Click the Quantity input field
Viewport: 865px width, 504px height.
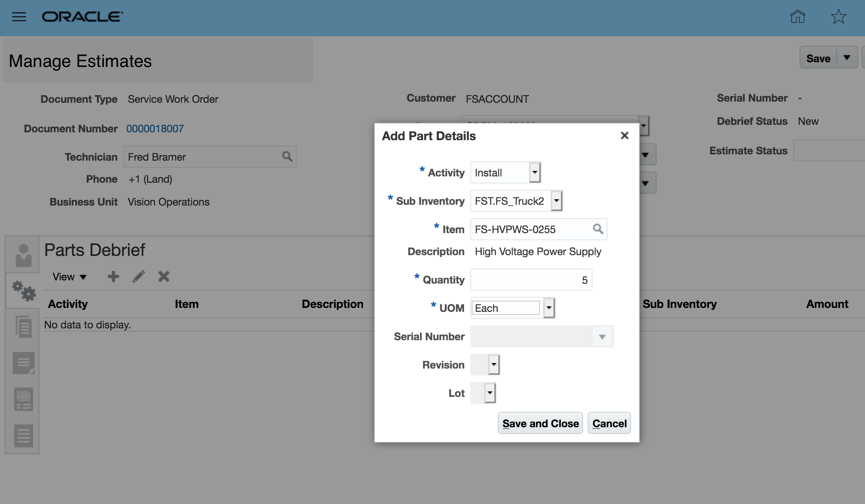(531, 280)
